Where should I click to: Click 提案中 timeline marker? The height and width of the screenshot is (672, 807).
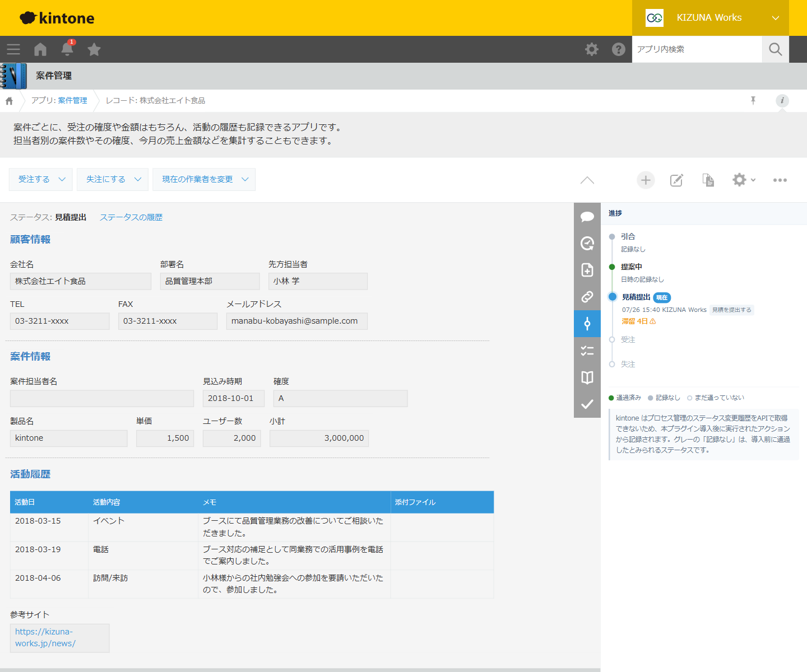click(x=612, y=267)
